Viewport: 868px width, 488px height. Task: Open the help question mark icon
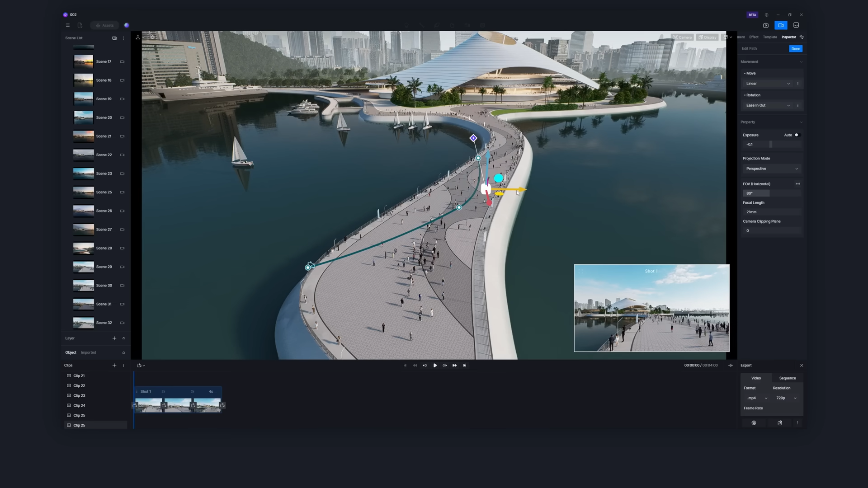[766, 15]
